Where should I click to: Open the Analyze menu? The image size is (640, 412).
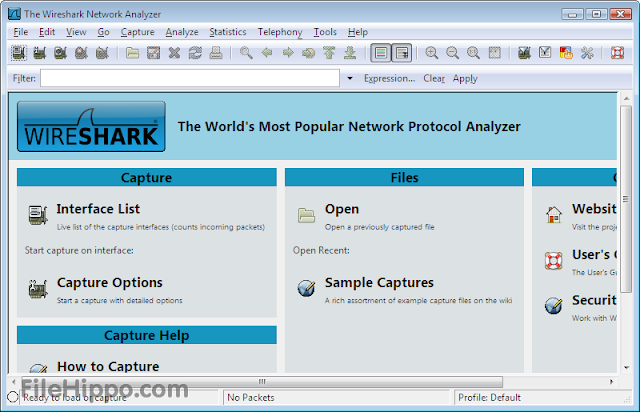click(x=182, y=32)
